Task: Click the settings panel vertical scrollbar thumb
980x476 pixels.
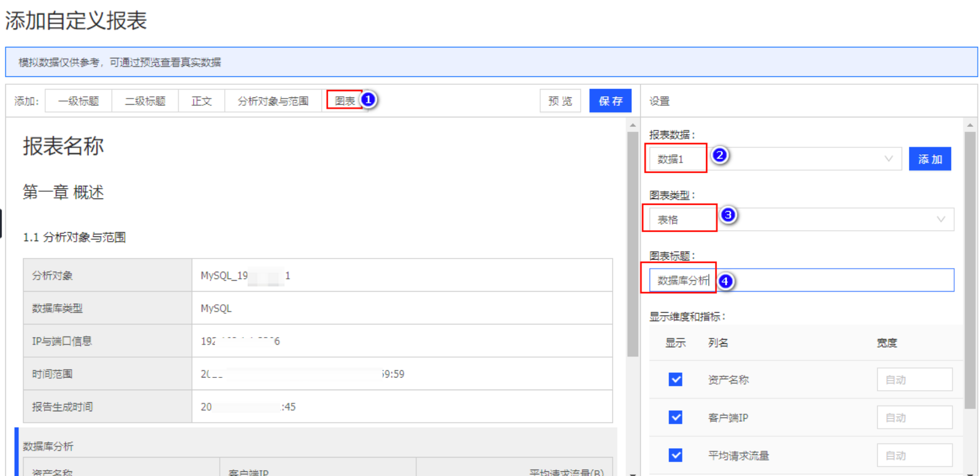Action: click(x=970, y=270)
